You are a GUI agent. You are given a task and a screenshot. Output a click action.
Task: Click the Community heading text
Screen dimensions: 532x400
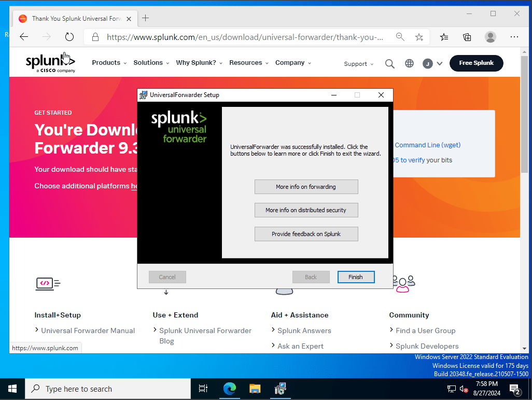point(409,315)
